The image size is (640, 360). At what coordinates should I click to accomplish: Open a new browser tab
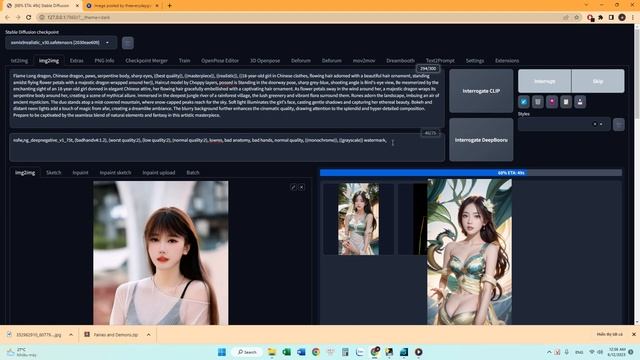pyautogui.click(x=169, y=6)
